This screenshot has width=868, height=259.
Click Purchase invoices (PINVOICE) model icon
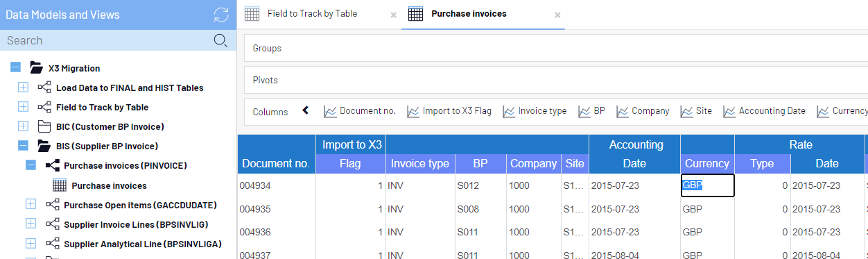(52, 165)
